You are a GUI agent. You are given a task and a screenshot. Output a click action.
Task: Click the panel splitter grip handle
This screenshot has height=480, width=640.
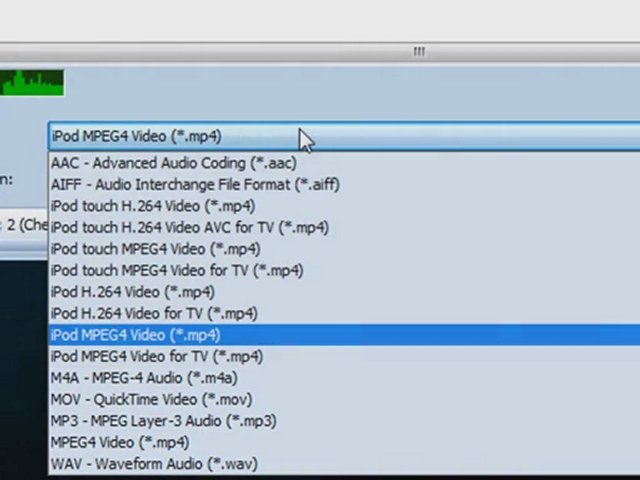(x=419, y=51)
